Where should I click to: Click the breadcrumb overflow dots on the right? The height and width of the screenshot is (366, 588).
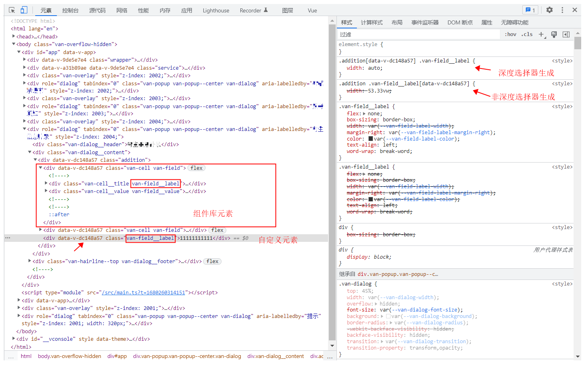coord(330,356)
